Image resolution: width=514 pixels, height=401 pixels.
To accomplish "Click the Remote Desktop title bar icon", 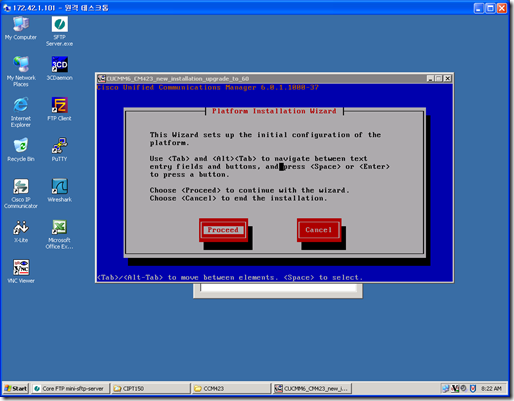I will click(7, 8).
